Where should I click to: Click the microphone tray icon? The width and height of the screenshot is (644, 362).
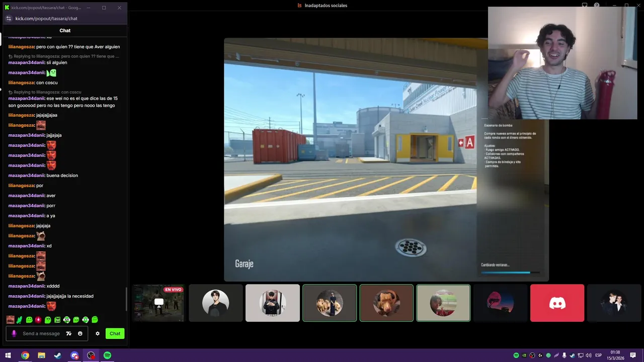(565, 355)
